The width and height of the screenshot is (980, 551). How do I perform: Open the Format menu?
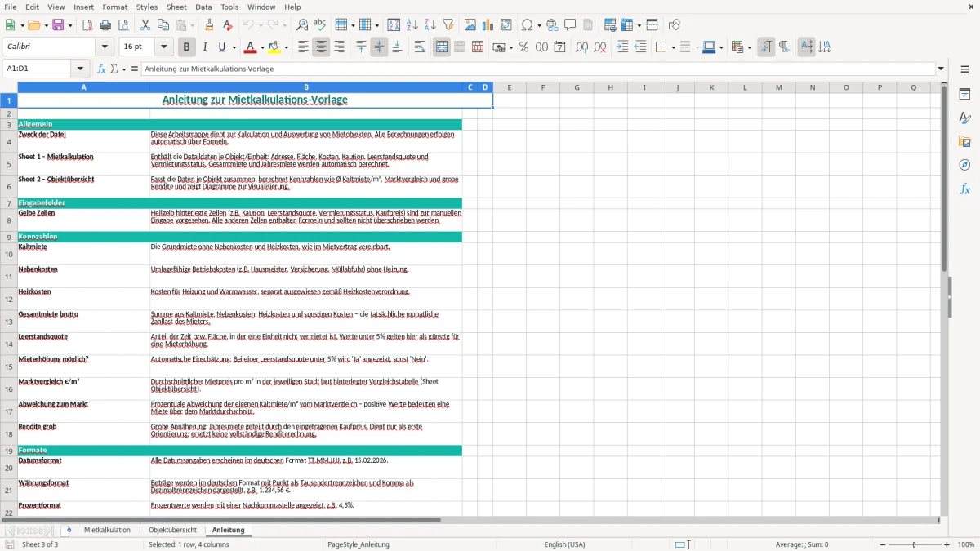(115, 7)
